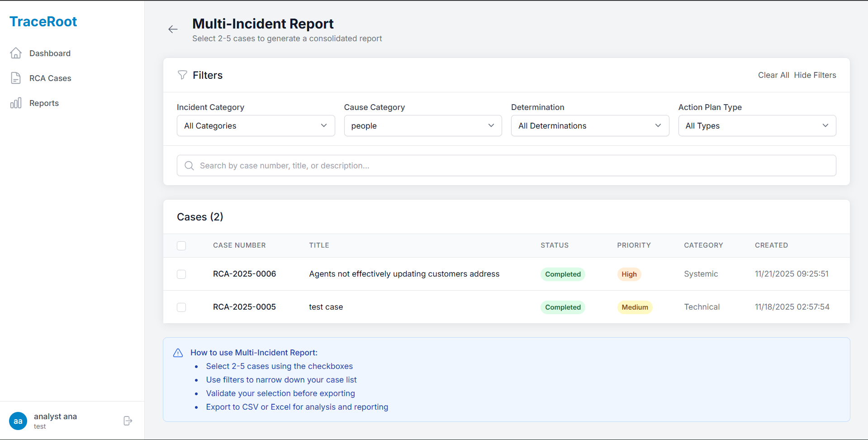
Task: Click the back arrow icon
Action: click(173, 29)
